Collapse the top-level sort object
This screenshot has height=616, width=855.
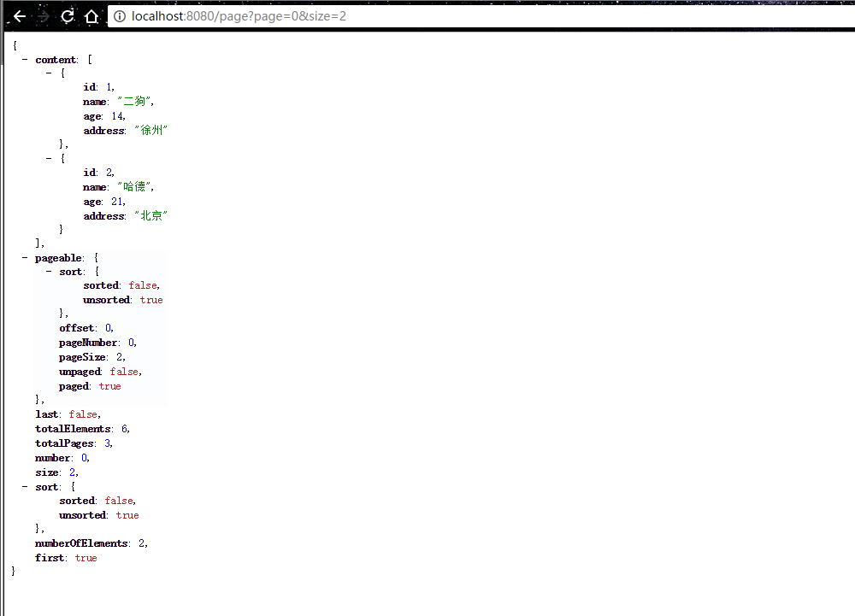(25, 486)
